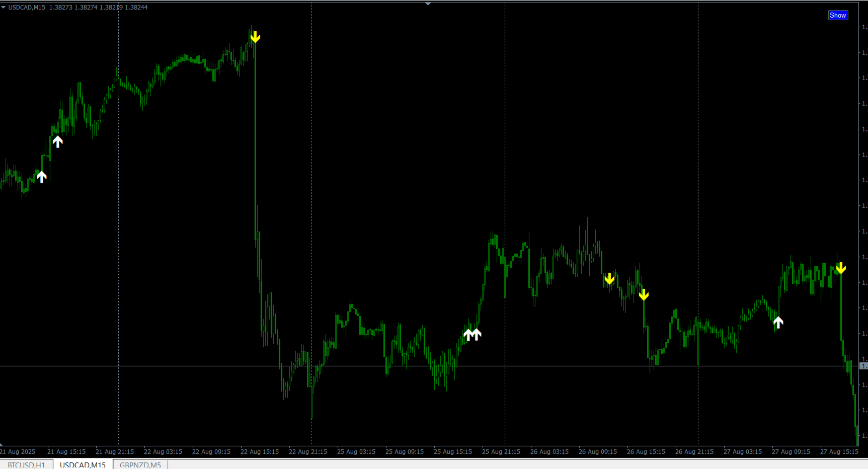Click the current price label on the price scale

pyautogui.click(x=863, y=366)
